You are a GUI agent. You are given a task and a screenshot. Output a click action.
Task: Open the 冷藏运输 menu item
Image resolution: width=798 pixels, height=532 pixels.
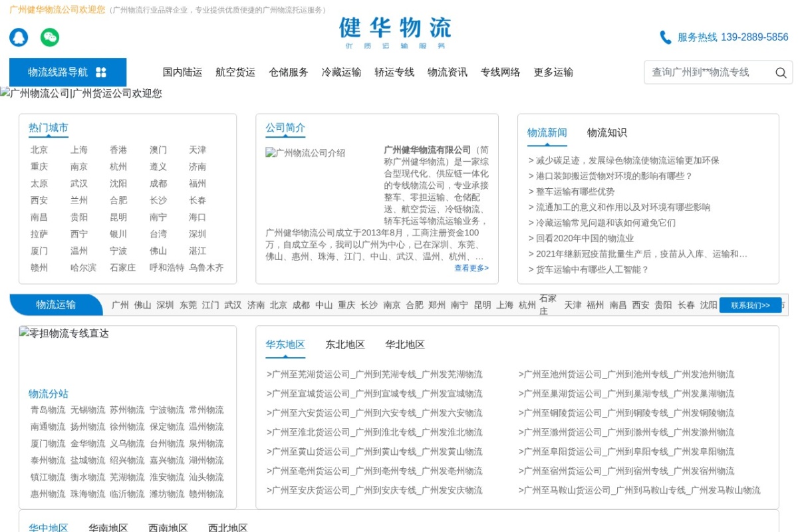(x=341, y=72)
